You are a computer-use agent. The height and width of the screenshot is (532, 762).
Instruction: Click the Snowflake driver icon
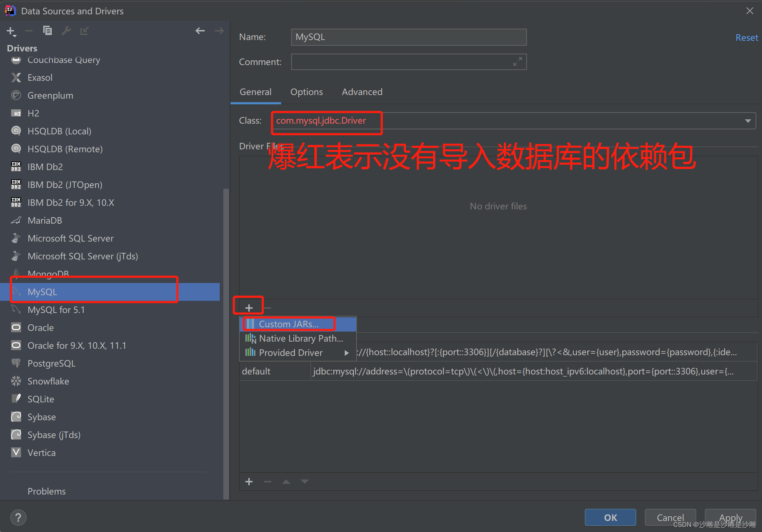16,381
